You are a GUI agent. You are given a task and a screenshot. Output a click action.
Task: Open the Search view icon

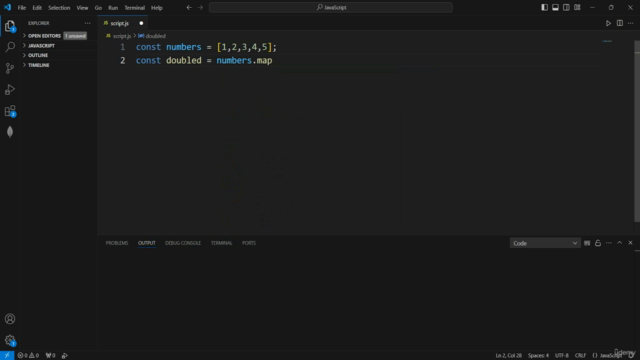coord(10,47)
